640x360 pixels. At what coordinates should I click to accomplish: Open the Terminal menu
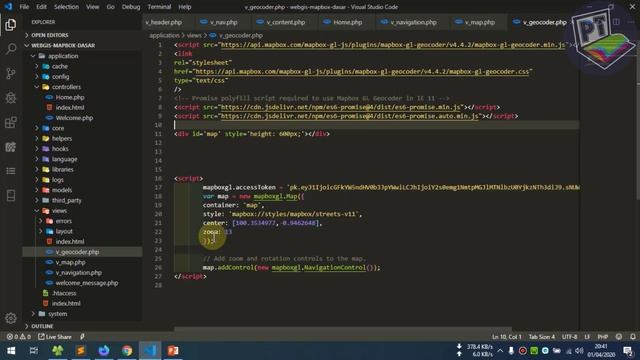tap(159, 7)
